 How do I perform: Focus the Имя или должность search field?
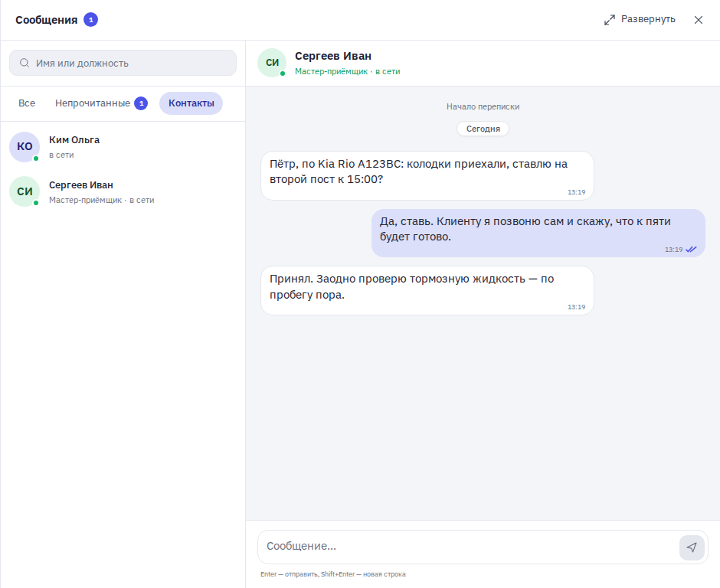coord(123,63)
